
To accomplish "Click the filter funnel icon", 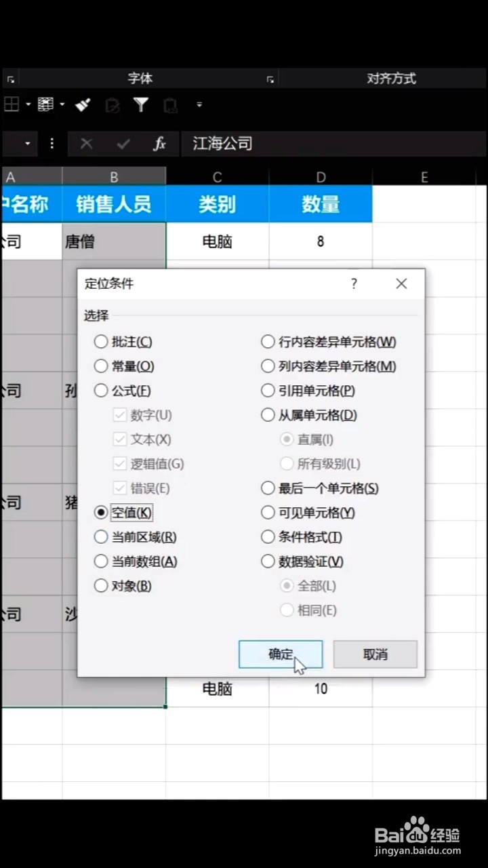I will pyautogui.click(x=141, y=104).
